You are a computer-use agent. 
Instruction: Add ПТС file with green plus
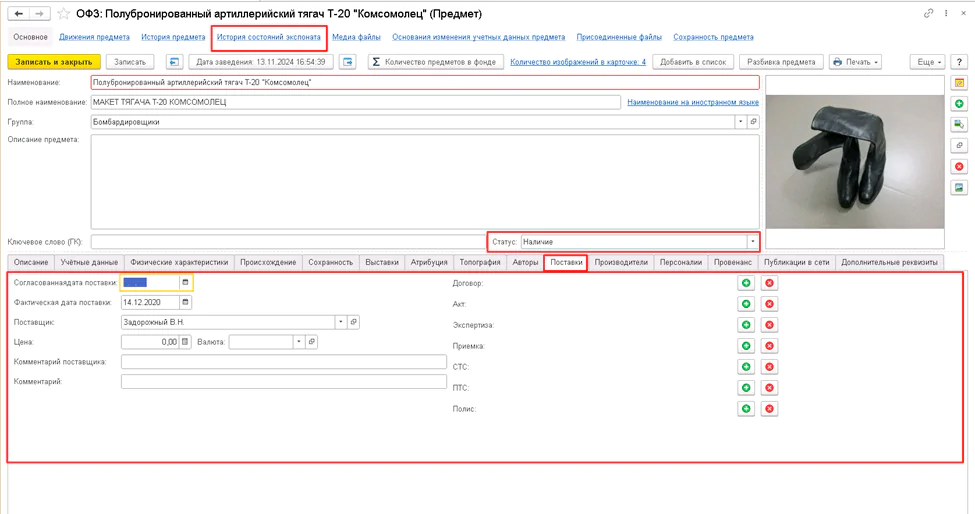746,388
